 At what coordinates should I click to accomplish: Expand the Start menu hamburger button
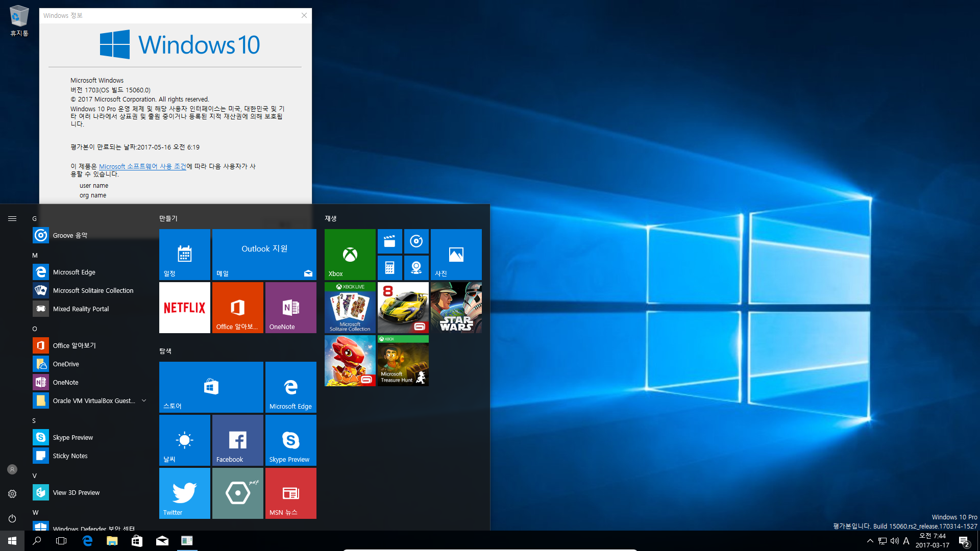click(x=12, y=218)
